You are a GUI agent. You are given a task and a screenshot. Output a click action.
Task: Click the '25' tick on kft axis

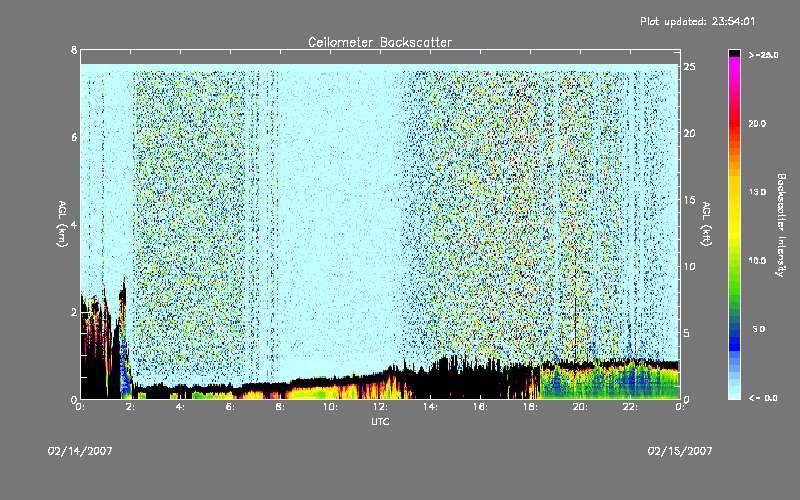(690, 67)
